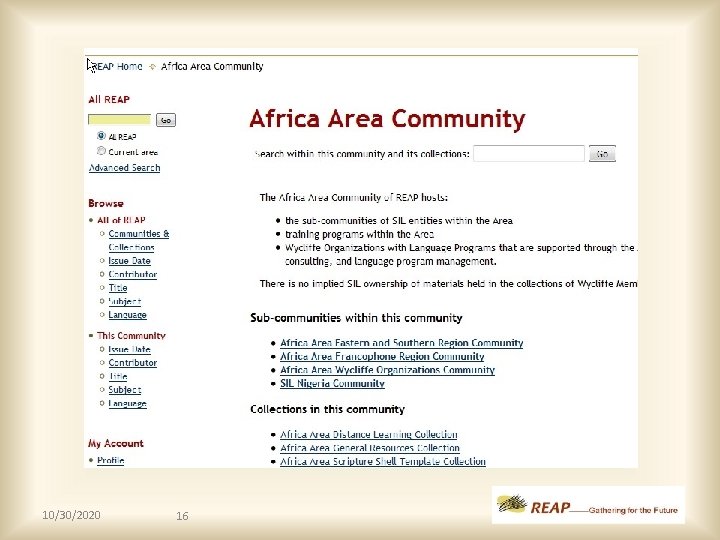Open the REAP Home breadcrumb link

click(117, 67)
